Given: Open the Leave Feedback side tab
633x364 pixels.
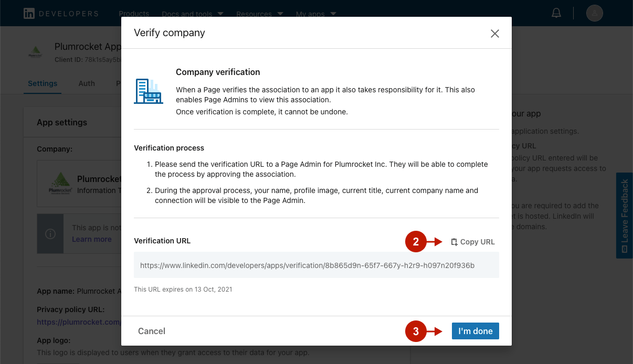Looking at the screenshot, I should click(x=624, y=216).
